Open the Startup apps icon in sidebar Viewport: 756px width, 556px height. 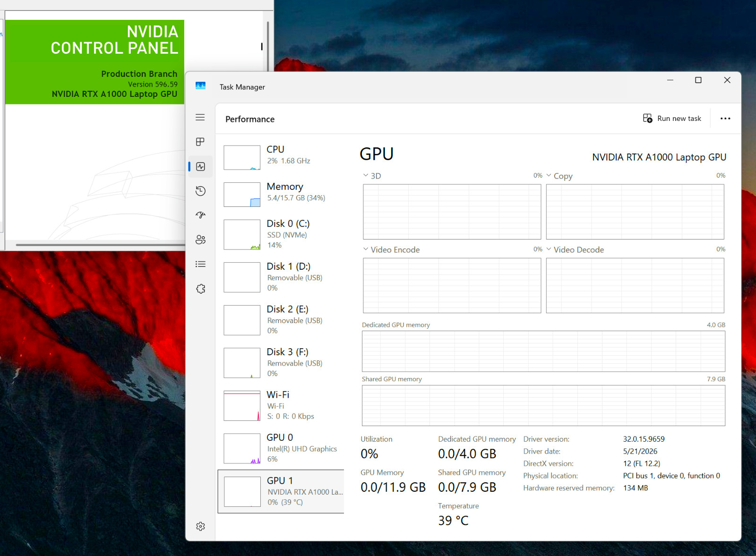point(200,215)
